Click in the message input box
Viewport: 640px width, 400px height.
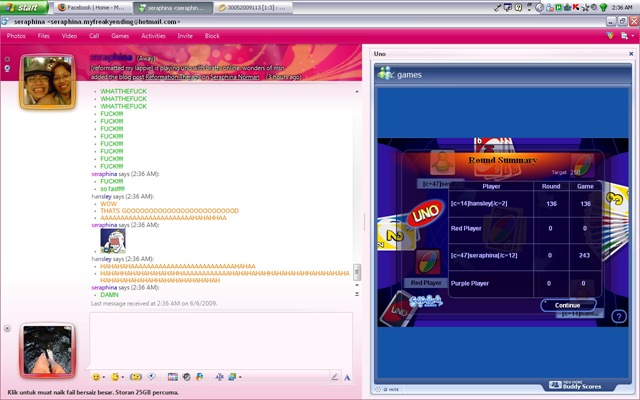pyautogui.click(x=221, y=340)
